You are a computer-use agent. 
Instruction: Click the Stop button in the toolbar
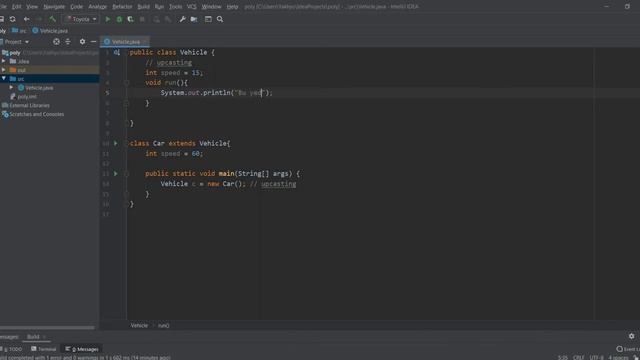[x=142, y=19]
